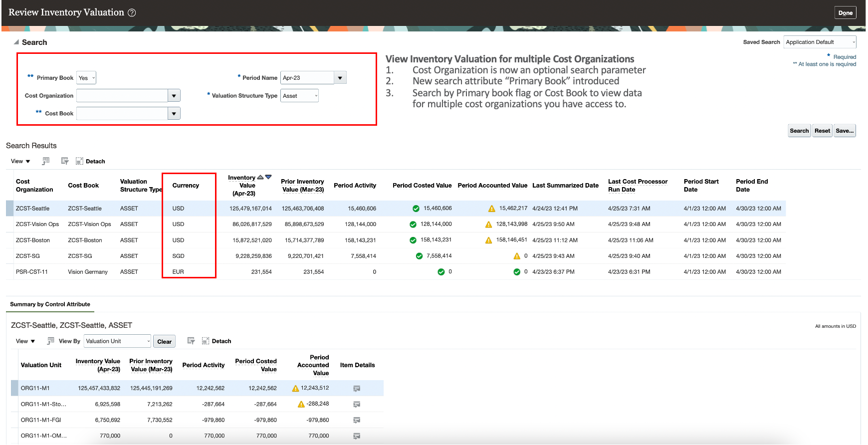Open the Search Results View menu

[x=20, y=161]
